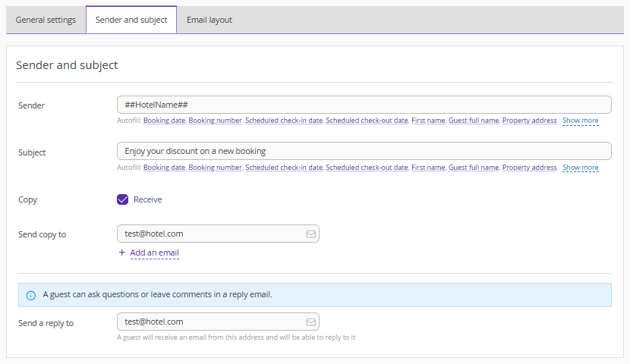Insert Booking date autofill under Sender
The width and height of the screenshot is (630, 364).
tap(164, 121)
